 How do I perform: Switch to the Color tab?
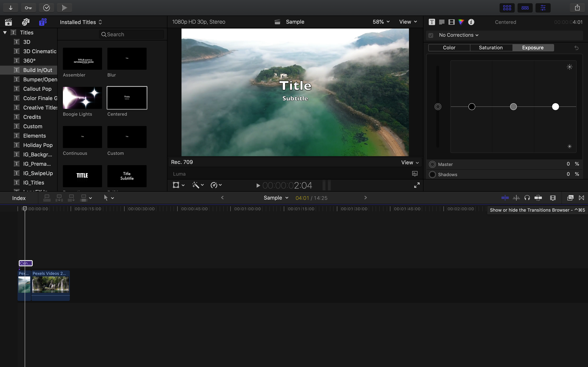[449, 48]
